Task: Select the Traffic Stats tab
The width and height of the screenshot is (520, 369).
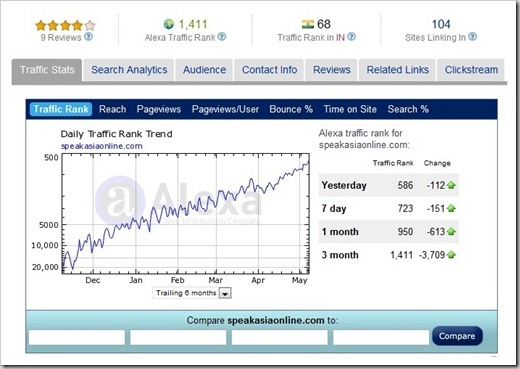Action: click(47, 70)
